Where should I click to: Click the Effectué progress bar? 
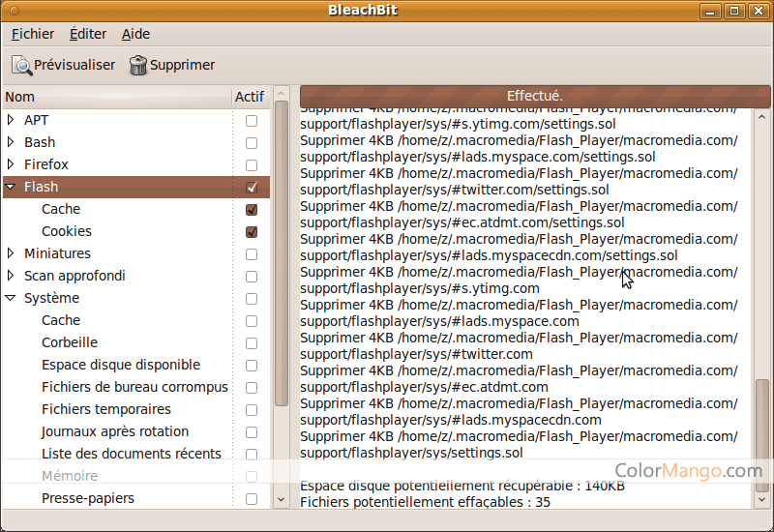(535, 96)
